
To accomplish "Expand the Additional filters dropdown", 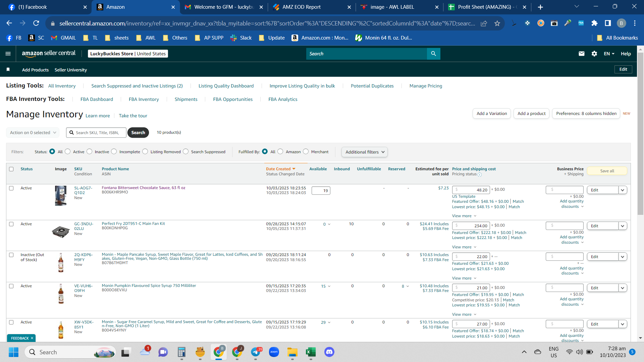I will point(365,152).
